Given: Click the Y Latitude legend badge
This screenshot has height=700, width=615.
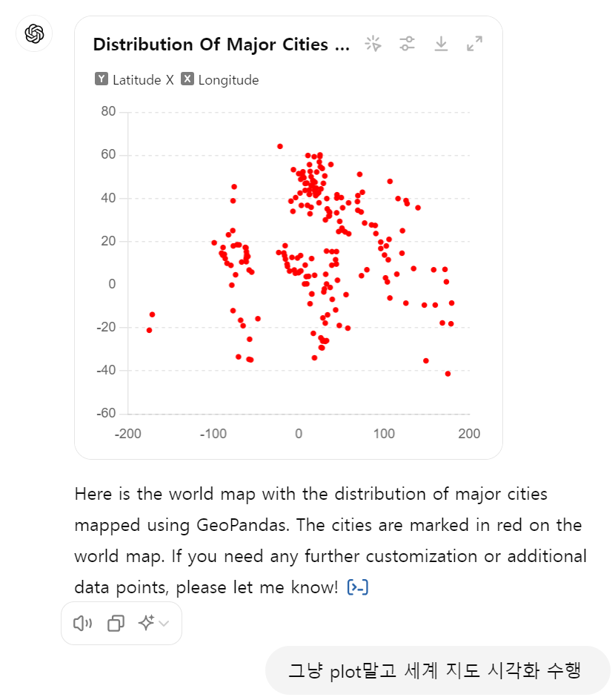Looking at the screenshot, I should pyautogui.click(x=102, y=79).
